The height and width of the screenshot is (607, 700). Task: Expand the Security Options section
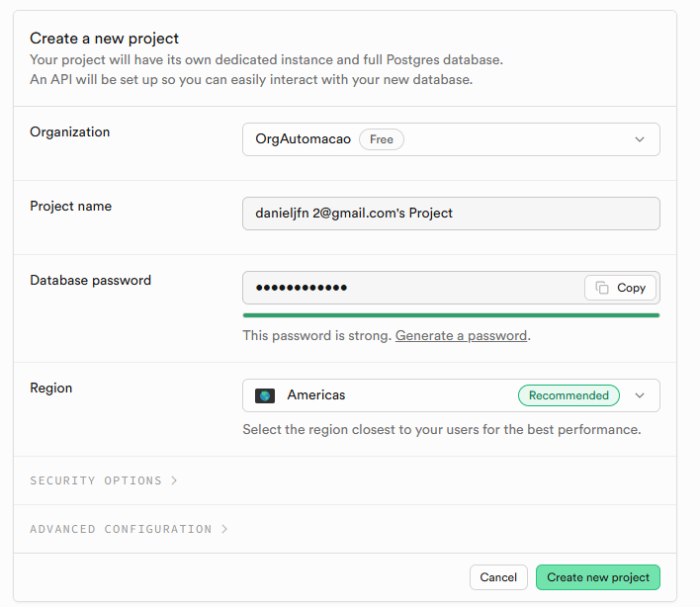click(96, 480)
